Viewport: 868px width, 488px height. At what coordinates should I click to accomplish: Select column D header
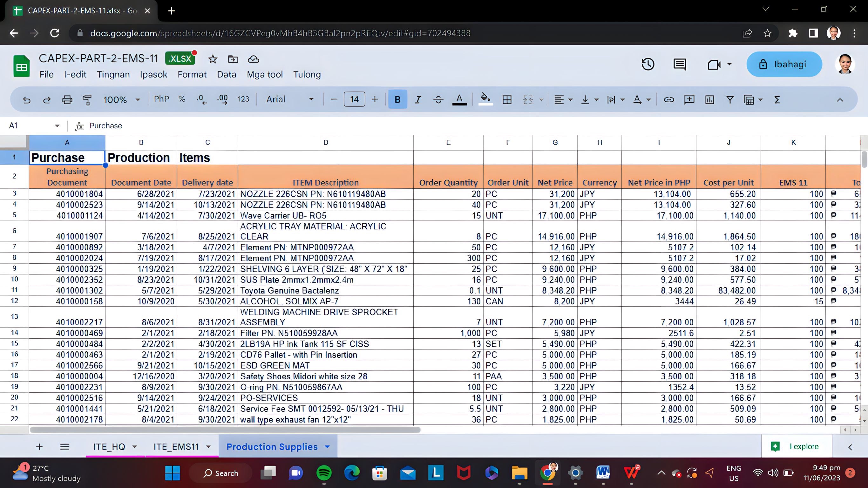click(325, 142)
